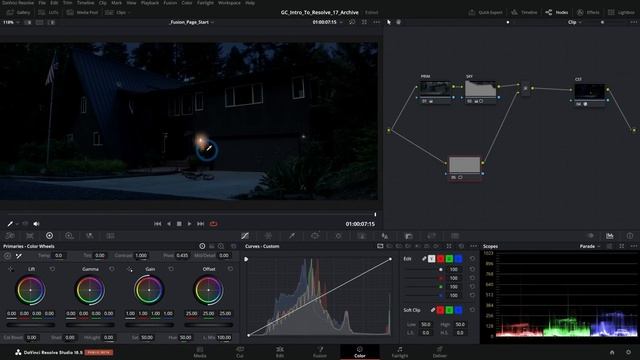Viewport: 640px width, 360px height.
Task: Switch to the Fusion page tab
Action: click(320, 352)
